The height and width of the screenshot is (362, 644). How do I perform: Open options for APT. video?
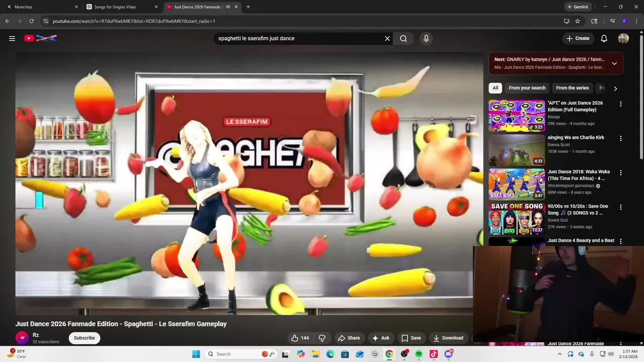(620, 104)
